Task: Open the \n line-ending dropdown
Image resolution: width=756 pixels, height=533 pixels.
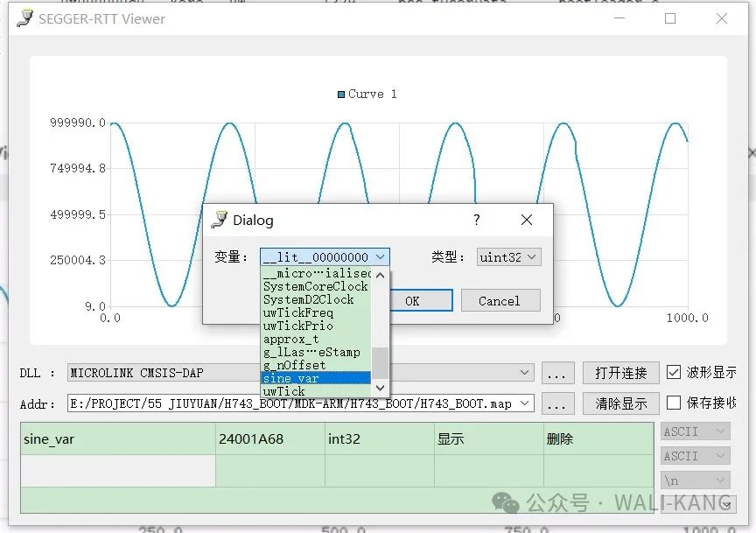Action: [720, 480]
